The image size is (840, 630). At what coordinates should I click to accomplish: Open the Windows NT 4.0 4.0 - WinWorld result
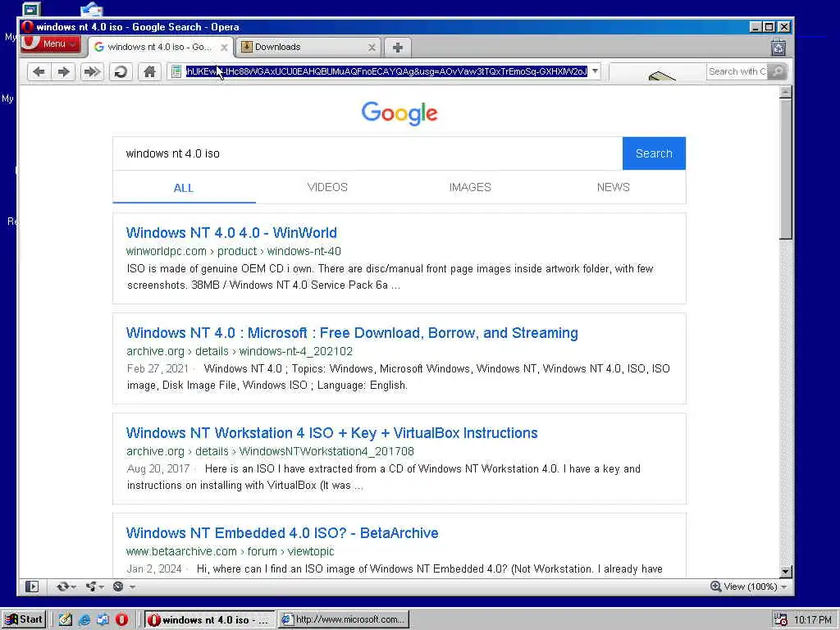pyautogui.click(x=231, y=233)
